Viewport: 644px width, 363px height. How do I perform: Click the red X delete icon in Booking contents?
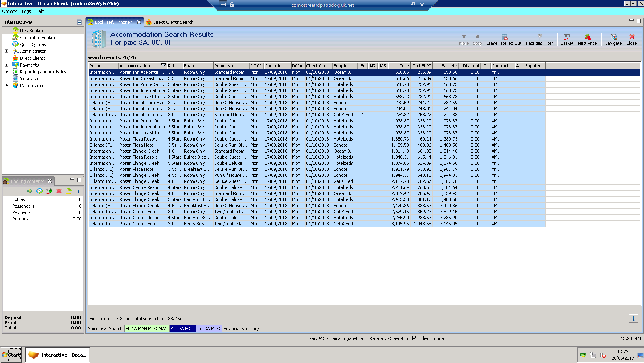click(59, 191)
